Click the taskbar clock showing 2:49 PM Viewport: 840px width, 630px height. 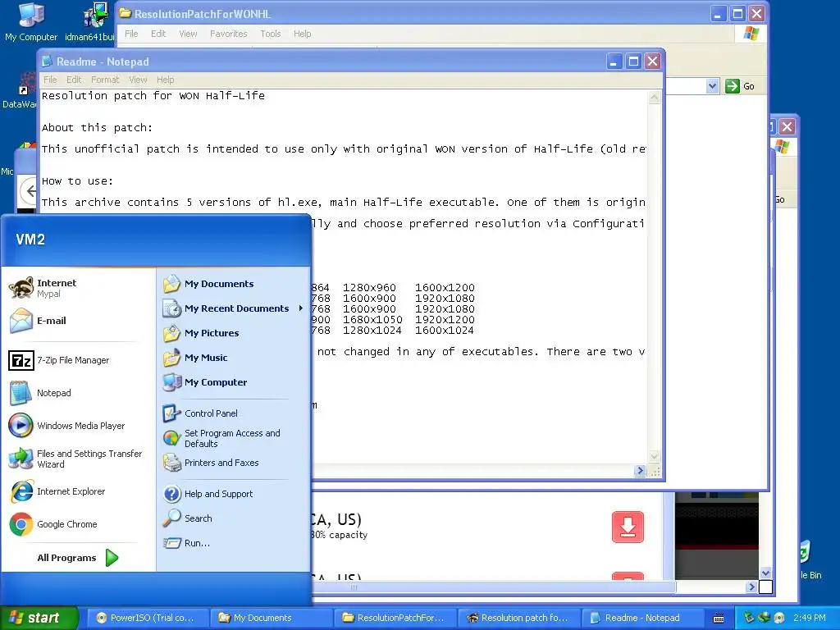(x=810, y=618)
